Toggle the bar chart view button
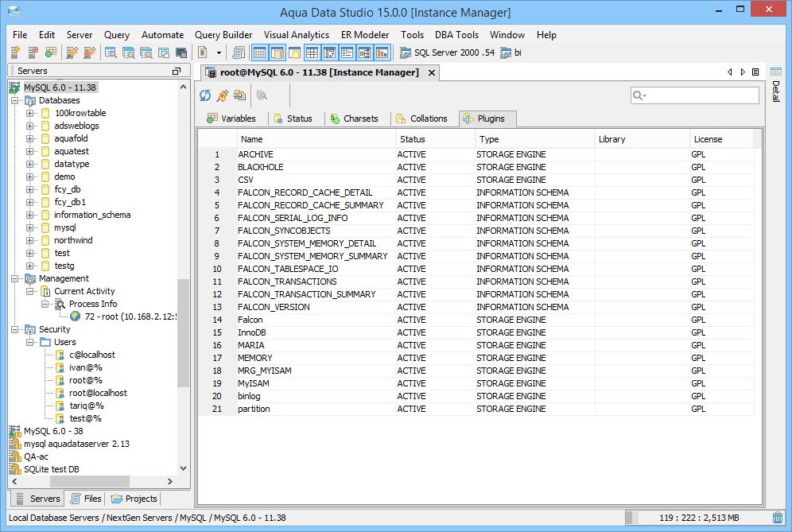 click(382, 52)
